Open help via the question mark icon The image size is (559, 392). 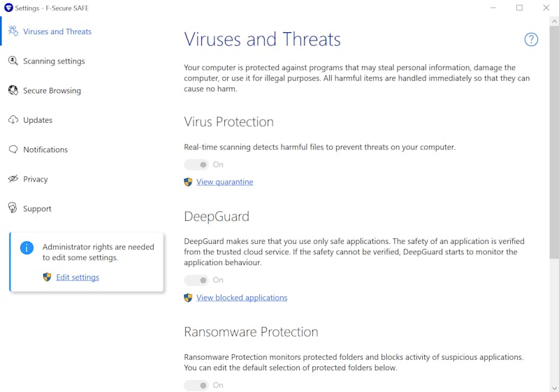(x=531, y=40)
